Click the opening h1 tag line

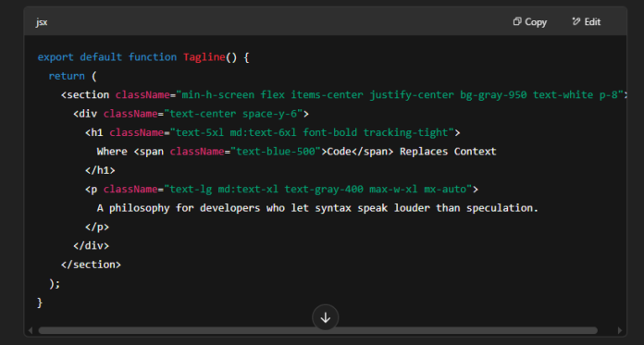coord(273,132)
